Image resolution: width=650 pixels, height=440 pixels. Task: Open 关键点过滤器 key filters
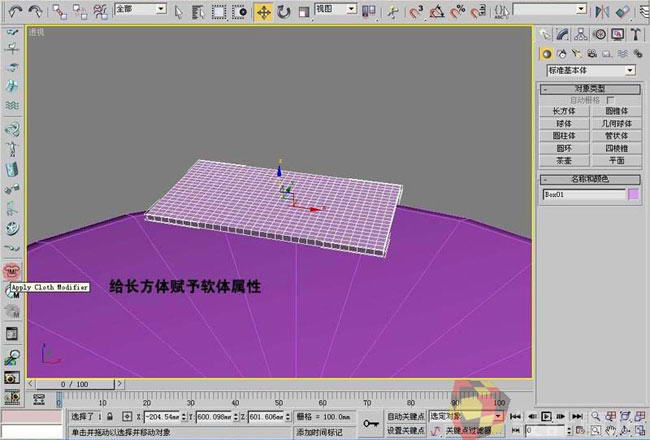point(468,430)
